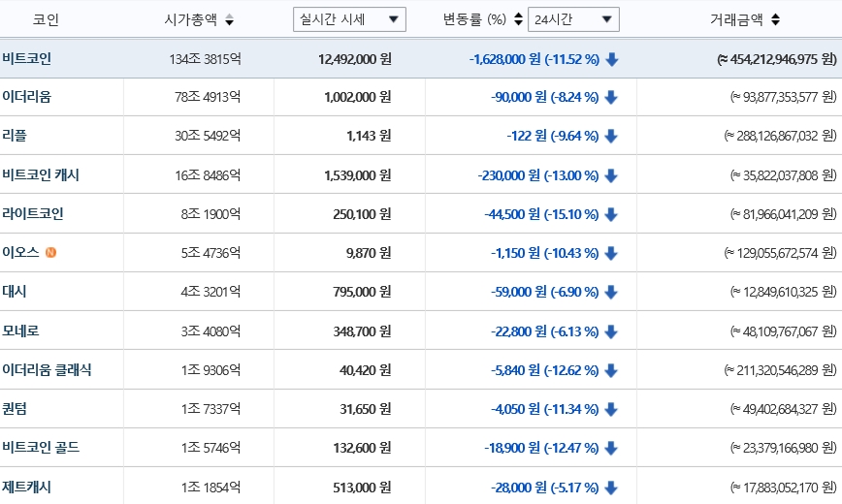This screenshot has height=504, width=842.
Task: Click the -28,000 원 (-5.17 %) change value
Action: coord(545,488)
